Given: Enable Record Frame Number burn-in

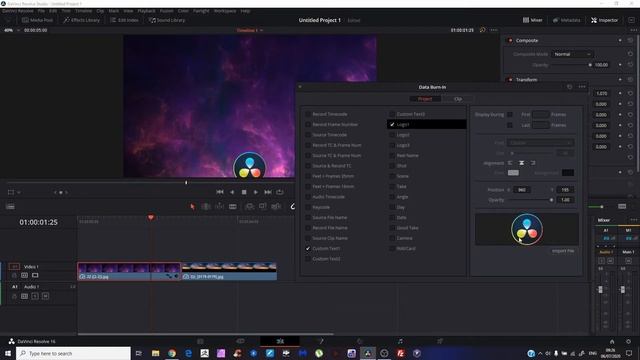Looking at the screenshot, I should [308, 124].
